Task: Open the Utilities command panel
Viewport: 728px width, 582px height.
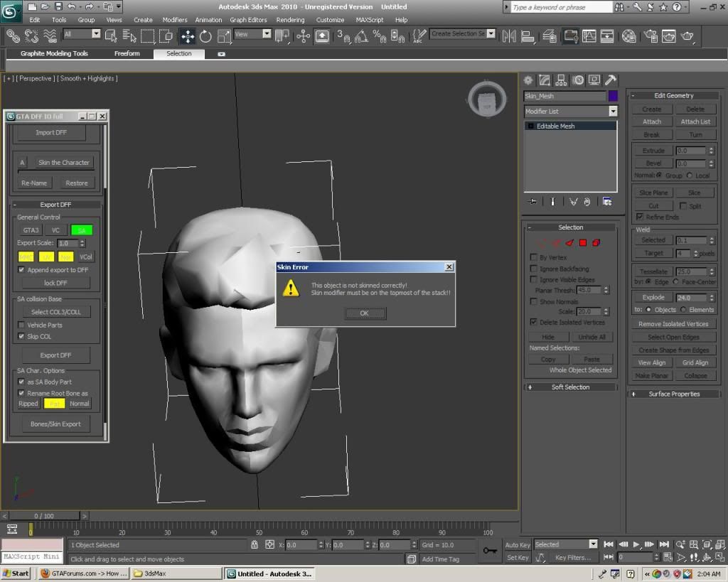Action: click(611, 80)
